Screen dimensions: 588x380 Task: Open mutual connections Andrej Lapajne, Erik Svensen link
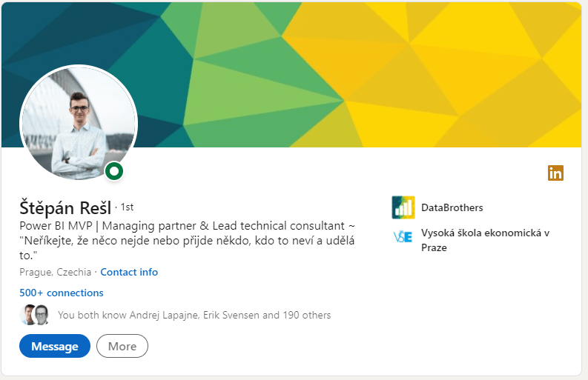tap(194, 315)
